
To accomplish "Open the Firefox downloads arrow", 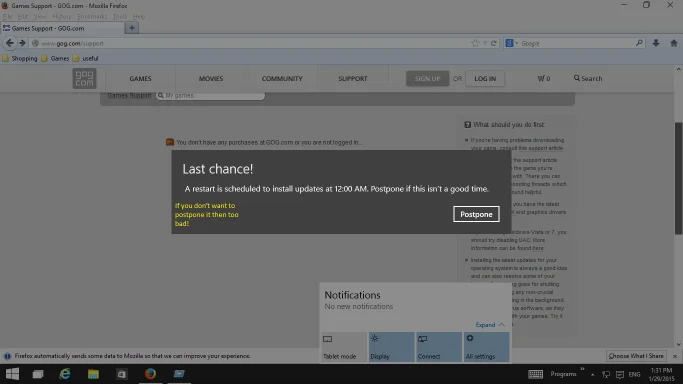I will pyautogui.click(x=656, y=43).
